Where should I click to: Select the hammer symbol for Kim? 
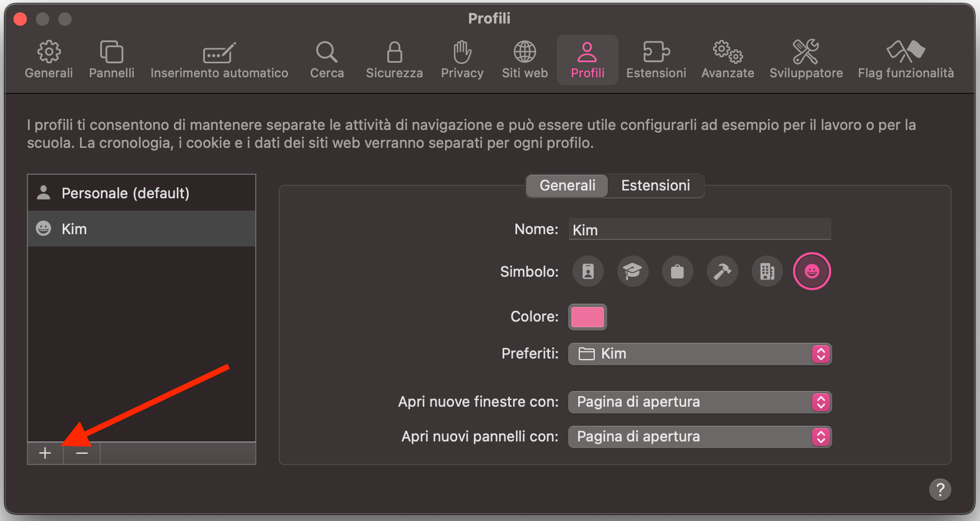click(722, 271)
